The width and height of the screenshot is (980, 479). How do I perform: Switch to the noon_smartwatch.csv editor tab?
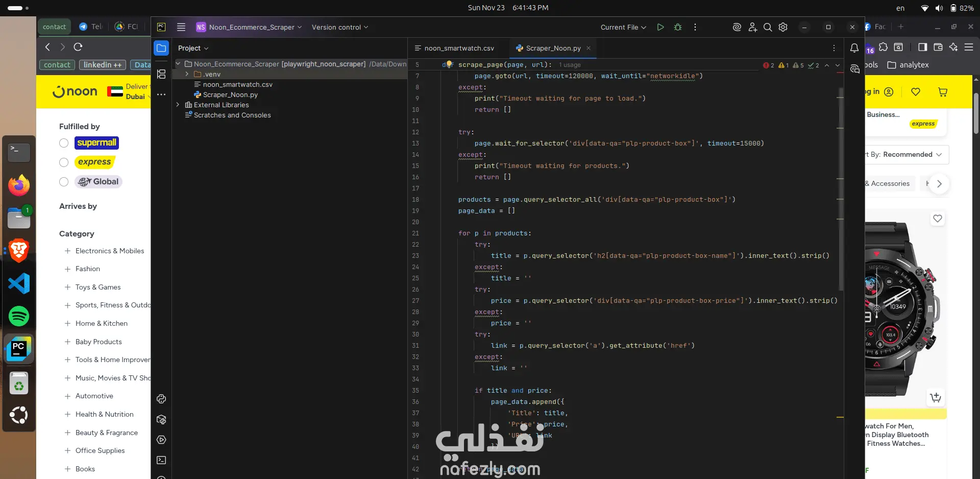454,48
